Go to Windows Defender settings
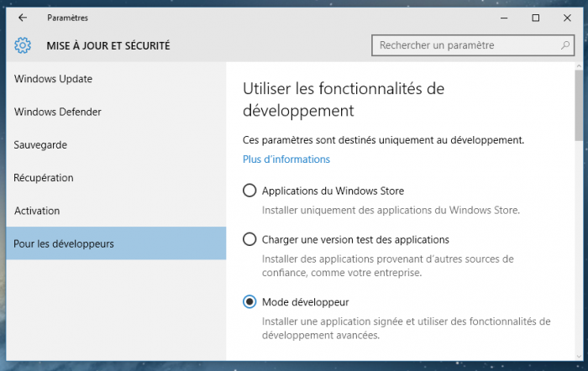 [58, 112]
